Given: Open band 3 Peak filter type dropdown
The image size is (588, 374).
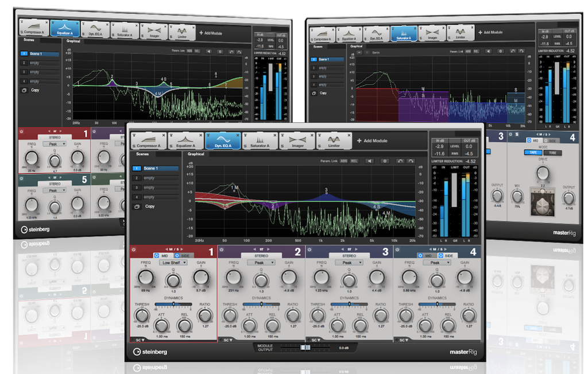Looking at the screenshot, I should 349,263.
